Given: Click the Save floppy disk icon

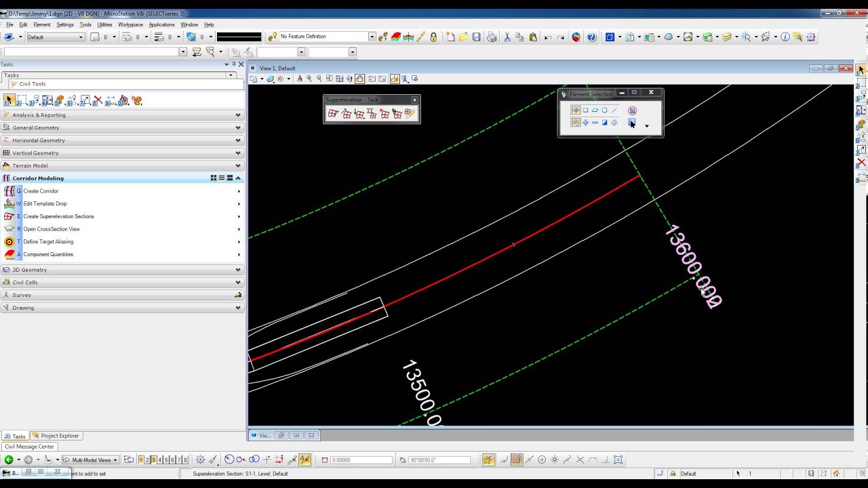Looking at the screenshot, I should 477,37.
